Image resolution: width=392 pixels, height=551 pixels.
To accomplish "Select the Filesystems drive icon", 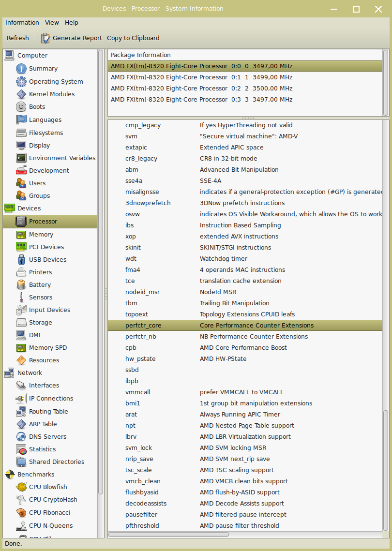I will (21, 133).
